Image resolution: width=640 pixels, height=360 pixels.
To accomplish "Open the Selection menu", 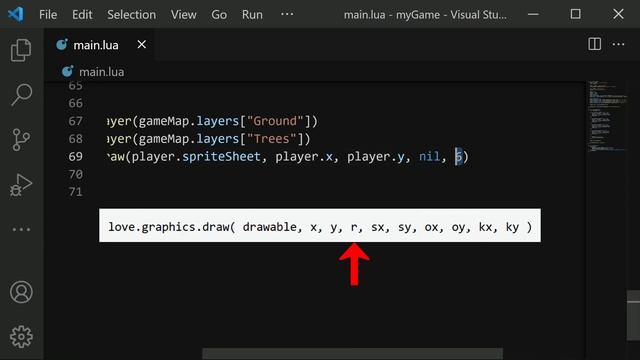I will click(131, 15).
